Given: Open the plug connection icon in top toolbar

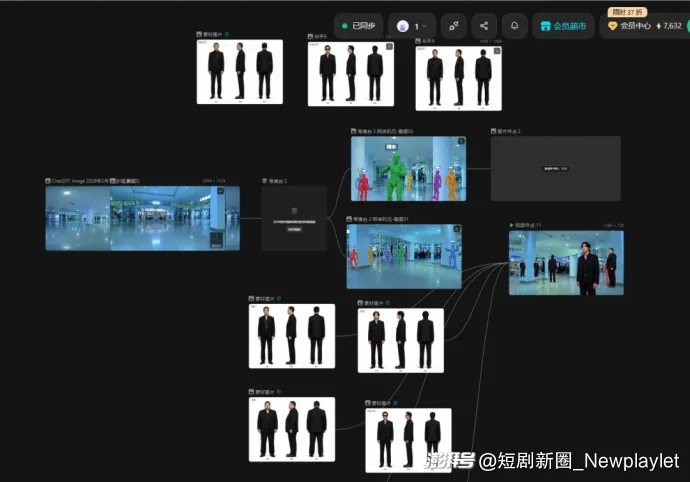Looking at the screenshot, I should click(454, 26).
